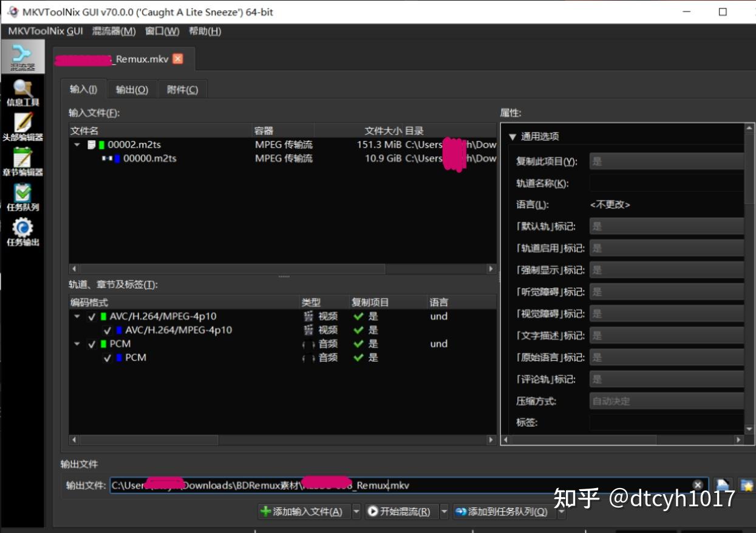Open the 「轨道启用」标记 combo box

coord(667,248)
